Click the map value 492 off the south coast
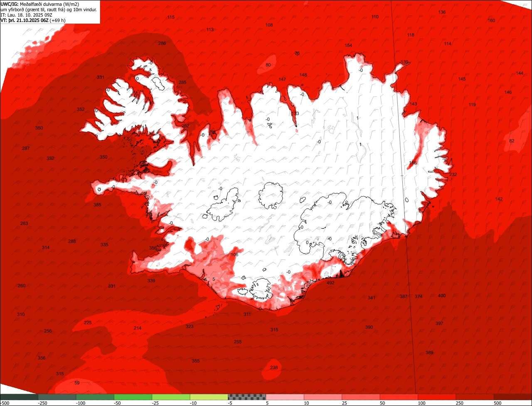This screenshot has height=406, width=532. (330, 283)
